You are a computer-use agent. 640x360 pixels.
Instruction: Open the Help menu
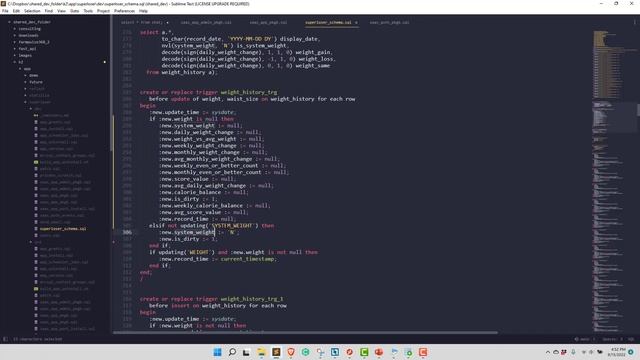143,11
